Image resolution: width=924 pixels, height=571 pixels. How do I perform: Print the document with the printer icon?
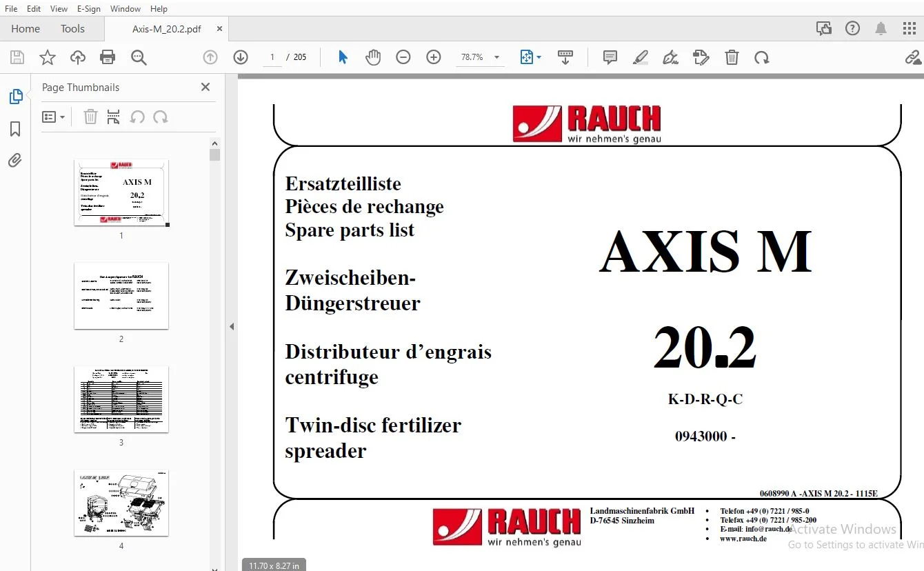(108, 57)
